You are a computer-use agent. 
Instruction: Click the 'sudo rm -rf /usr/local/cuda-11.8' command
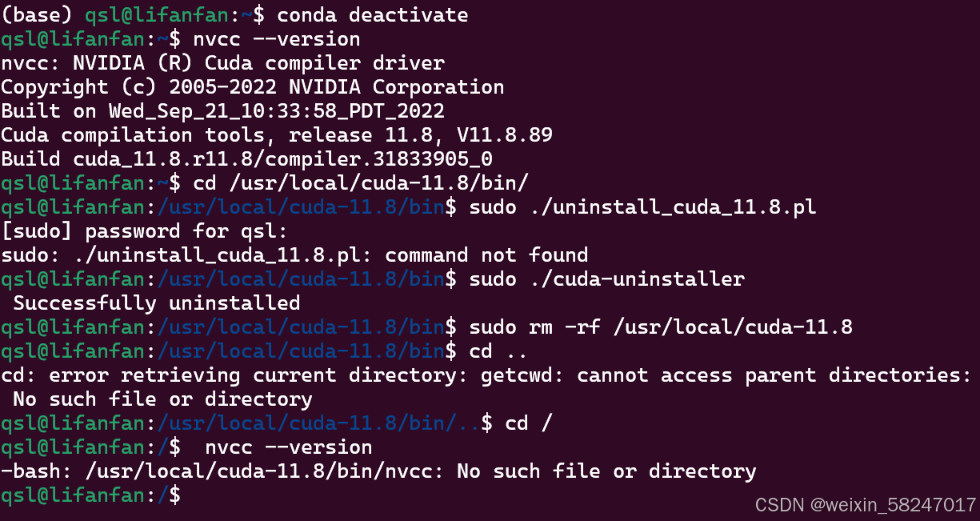(661, 327)
